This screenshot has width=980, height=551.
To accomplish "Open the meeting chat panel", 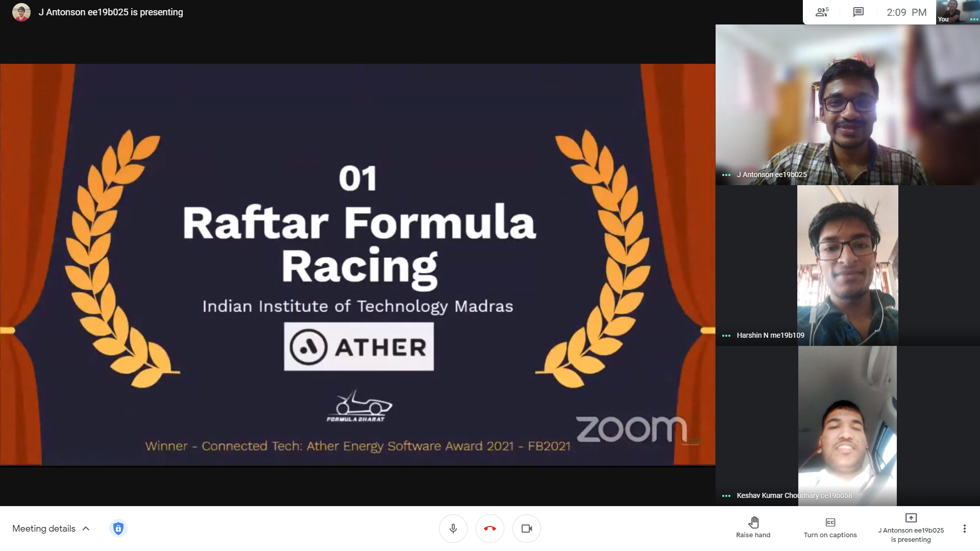I will (x=859, y=12).
